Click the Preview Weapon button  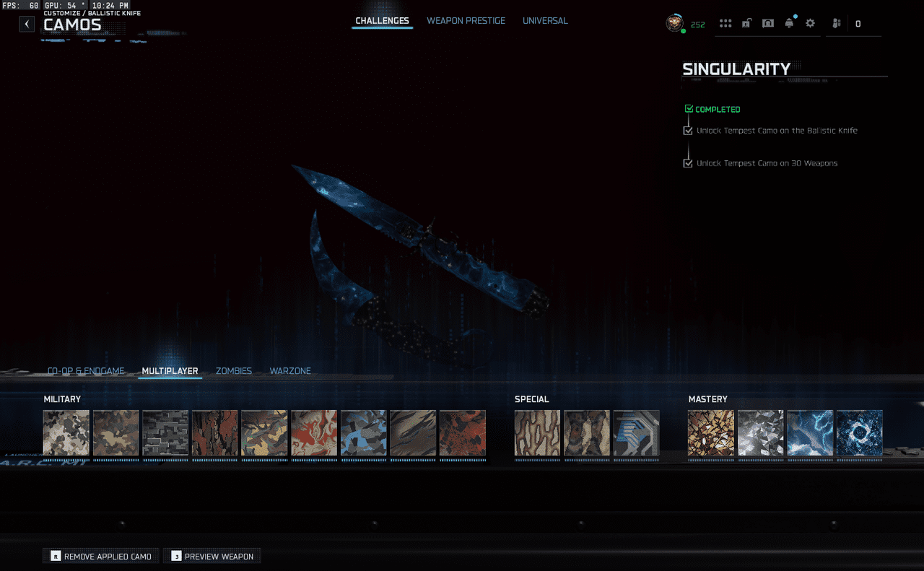(x=212, y=556)
